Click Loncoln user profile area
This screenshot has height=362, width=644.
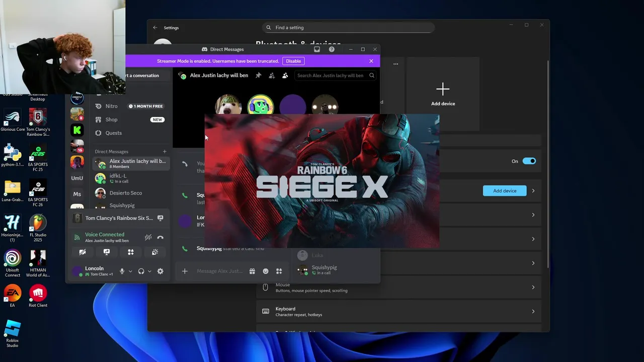pyautogui.click(x=94, y=271)
